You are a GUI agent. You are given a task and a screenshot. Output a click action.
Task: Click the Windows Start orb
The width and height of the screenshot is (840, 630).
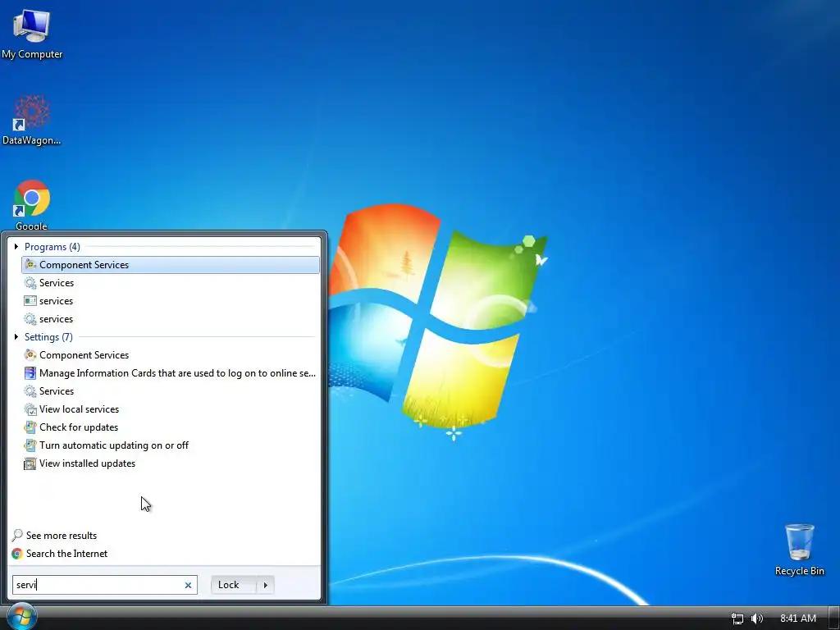(x=21, y=616)
